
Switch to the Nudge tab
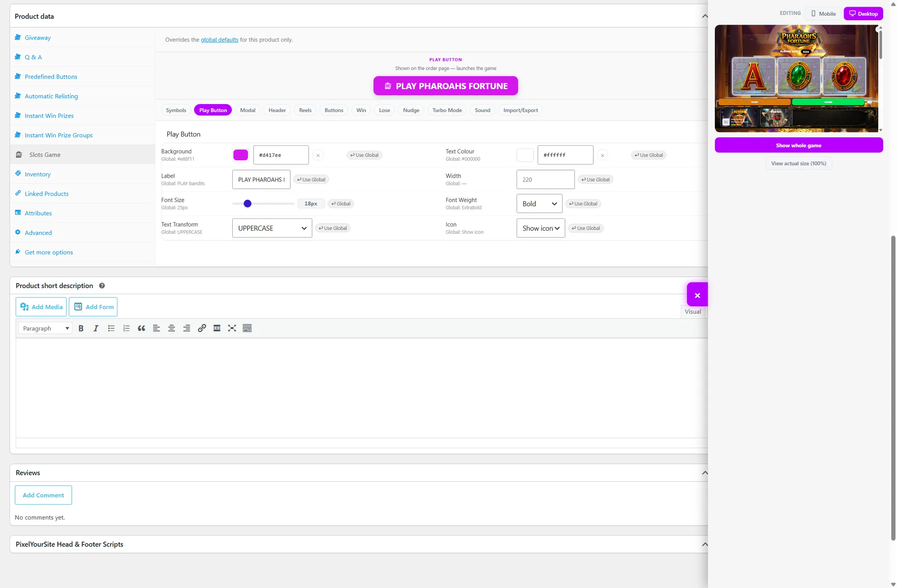411,110
